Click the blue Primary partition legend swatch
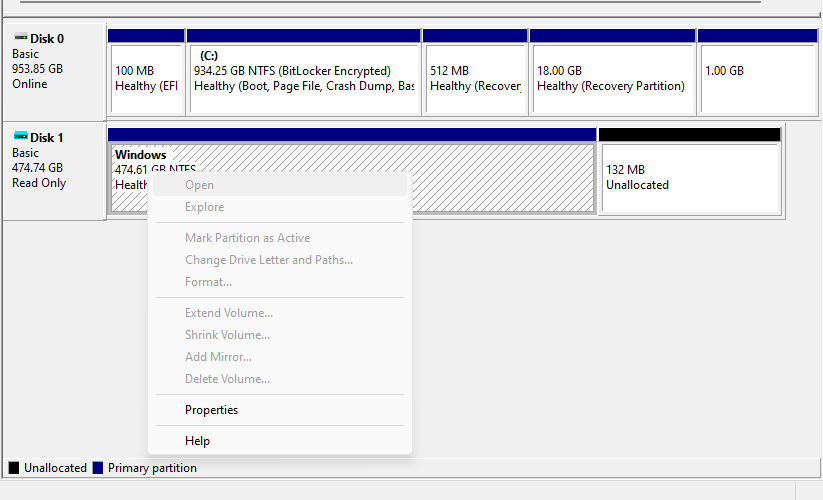 click(x=98, y=468)
